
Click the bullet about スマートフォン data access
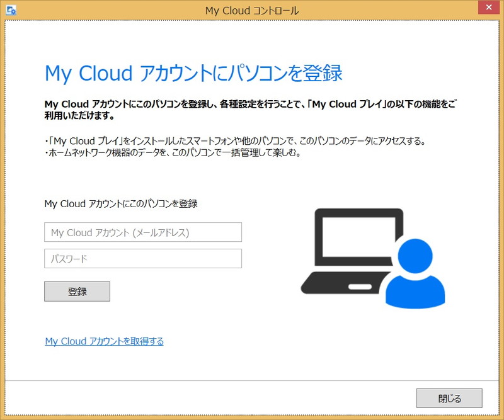pyautogui.click(x=234, y=141)
